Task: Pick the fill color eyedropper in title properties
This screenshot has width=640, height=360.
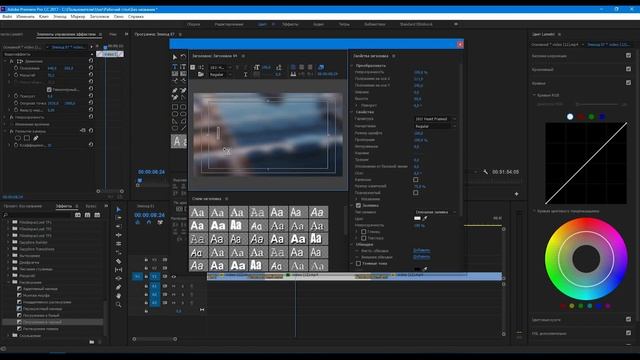Action: click(425, 218)
